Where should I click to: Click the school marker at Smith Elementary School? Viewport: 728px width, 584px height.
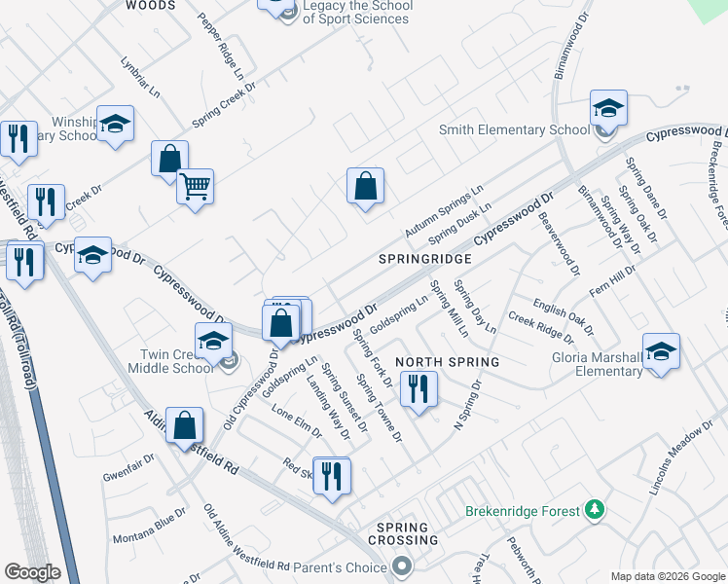click(608, 111)
